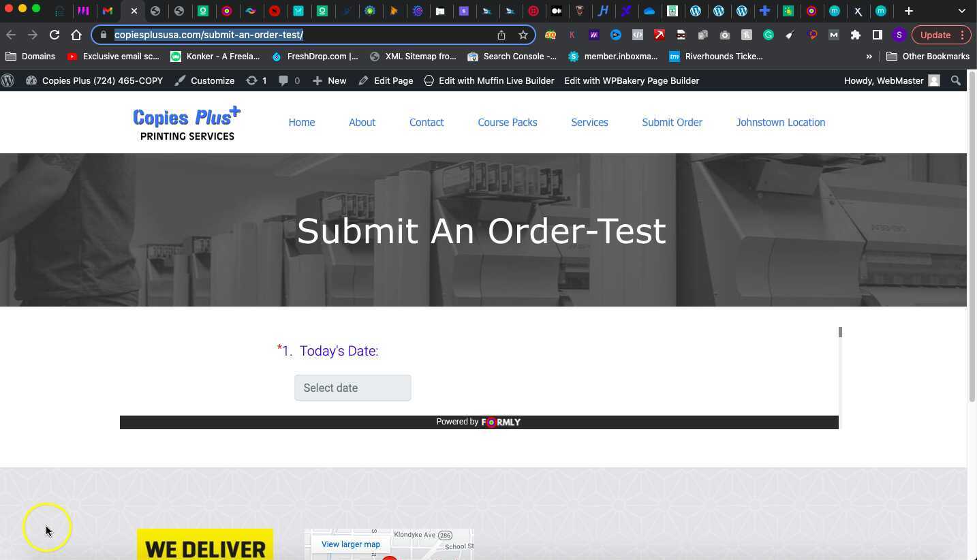Open the Home nav menu item
The image size is (977, 560).
pyautogui.click(x=302, y=123)
